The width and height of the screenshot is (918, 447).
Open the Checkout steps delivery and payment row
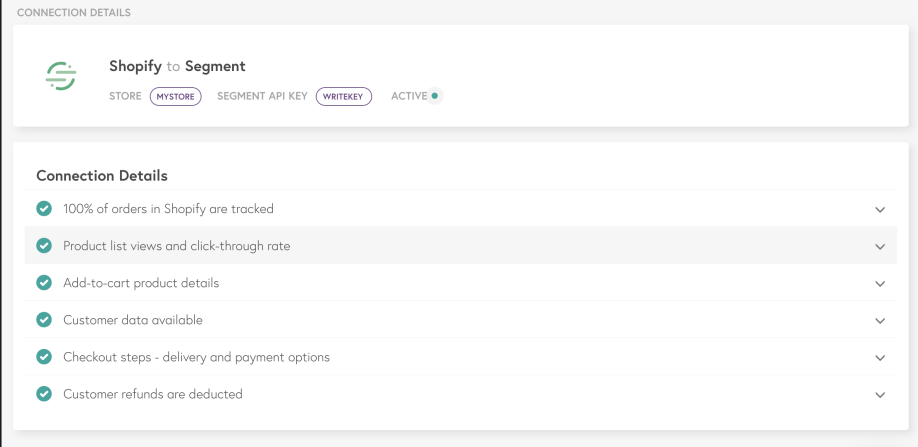click(461, 357)
